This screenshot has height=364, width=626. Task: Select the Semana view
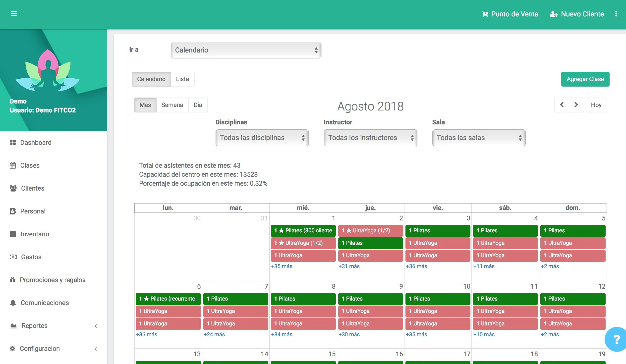[x=172, y=105]
